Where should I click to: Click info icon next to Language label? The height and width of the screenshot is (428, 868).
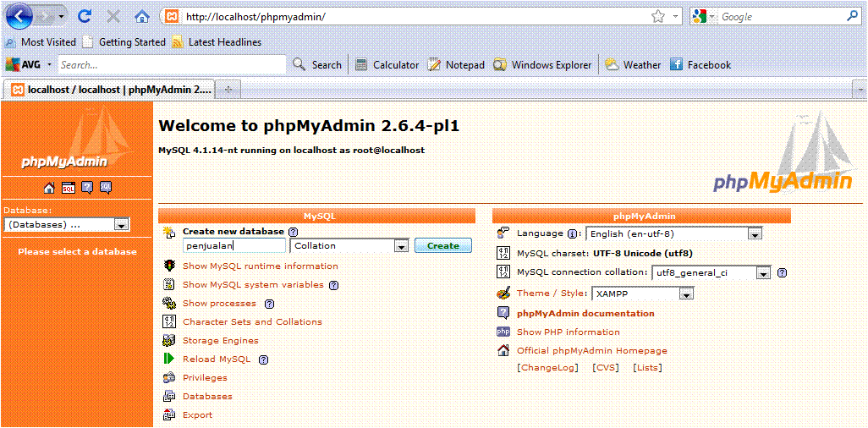click(x=573, y=233)
